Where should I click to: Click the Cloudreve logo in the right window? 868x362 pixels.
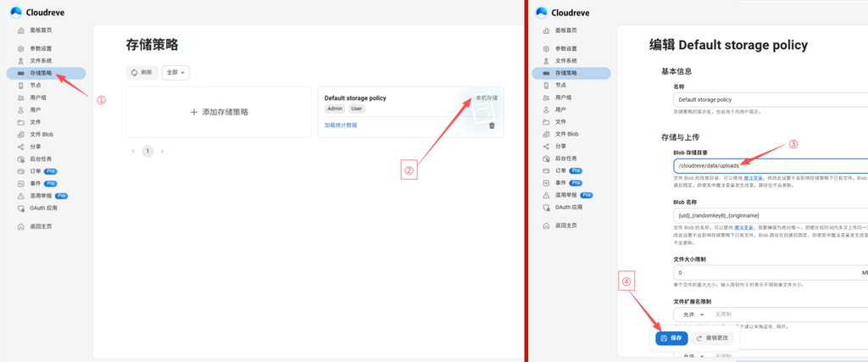tap(563, 12)
